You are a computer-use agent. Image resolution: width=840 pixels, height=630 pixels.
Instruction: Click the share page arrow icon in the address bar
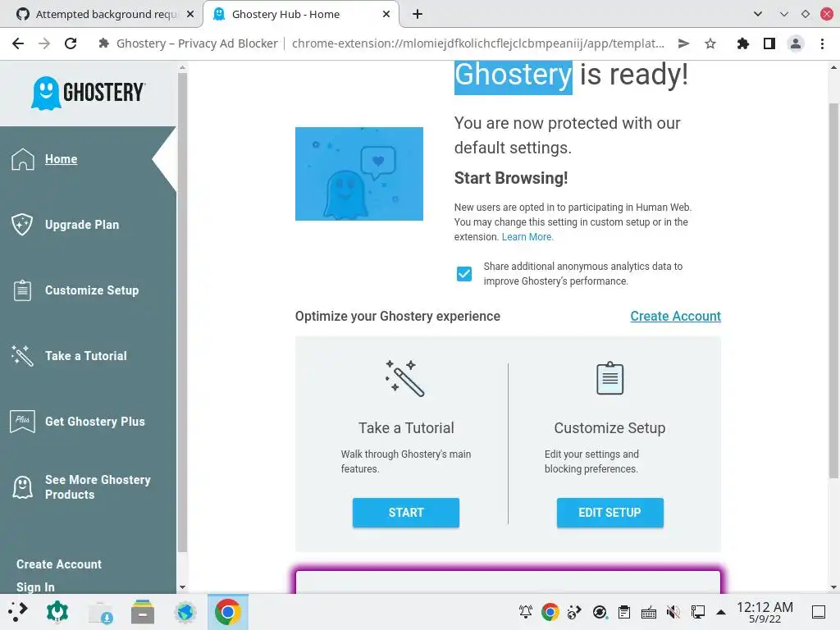[x=683, y=43]
